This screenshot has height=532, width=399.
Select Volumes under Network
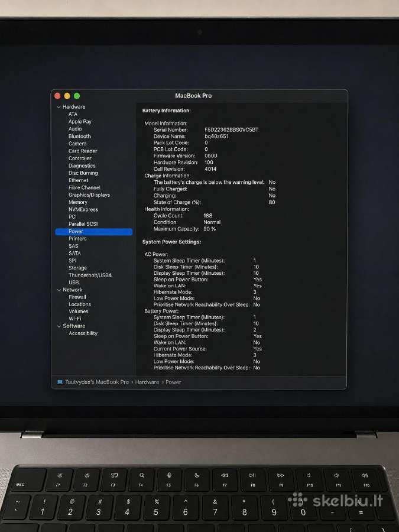tap(79, 311)
